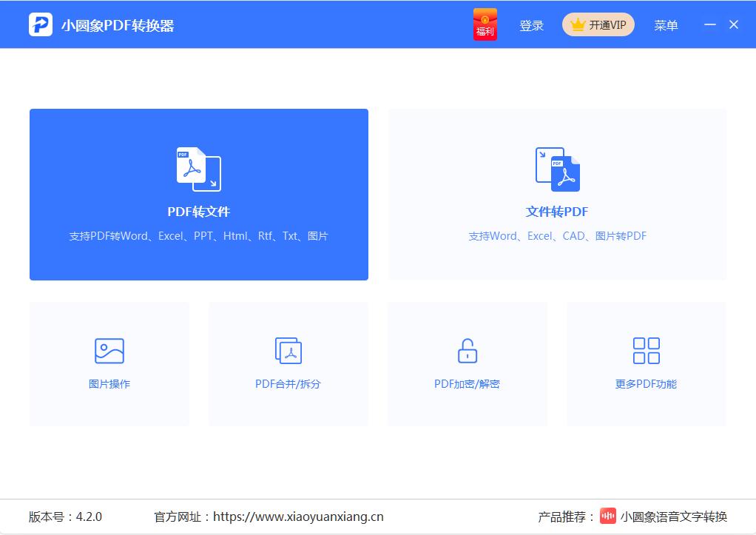The height and width of the screenshot is (535, 756).
Task: Click the 支持PDF转Word、Excel、PPT description text
Action: (x=199, y=236)
